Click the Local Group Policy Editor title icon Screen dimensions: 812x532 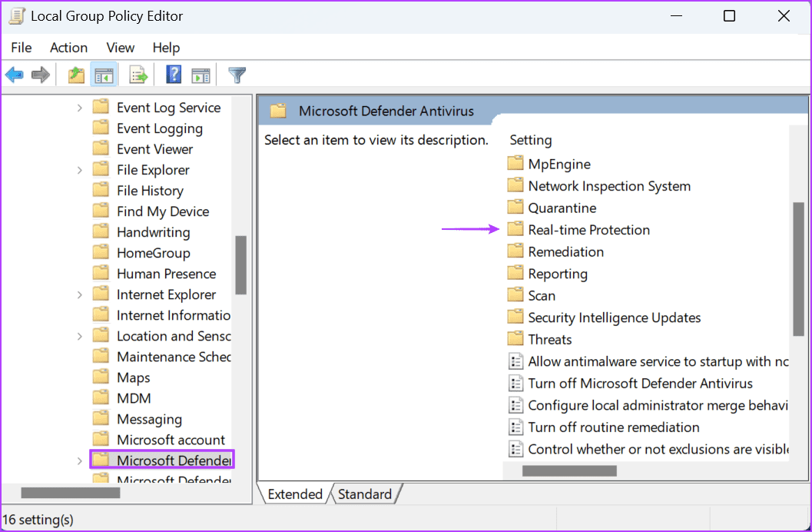[x=17, y=16]
